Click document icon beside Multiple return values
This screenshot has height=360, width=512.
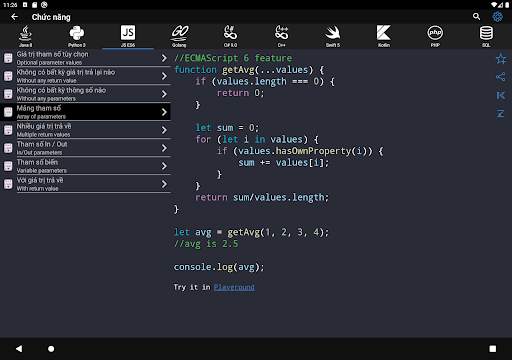pyautogui.click(x=8, y=130)
